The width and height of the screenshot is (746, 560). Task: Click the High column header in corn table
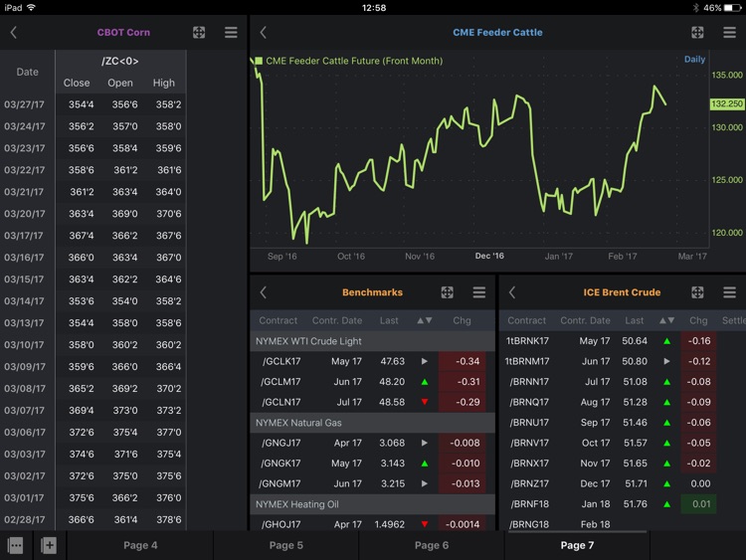coord(164,83)
